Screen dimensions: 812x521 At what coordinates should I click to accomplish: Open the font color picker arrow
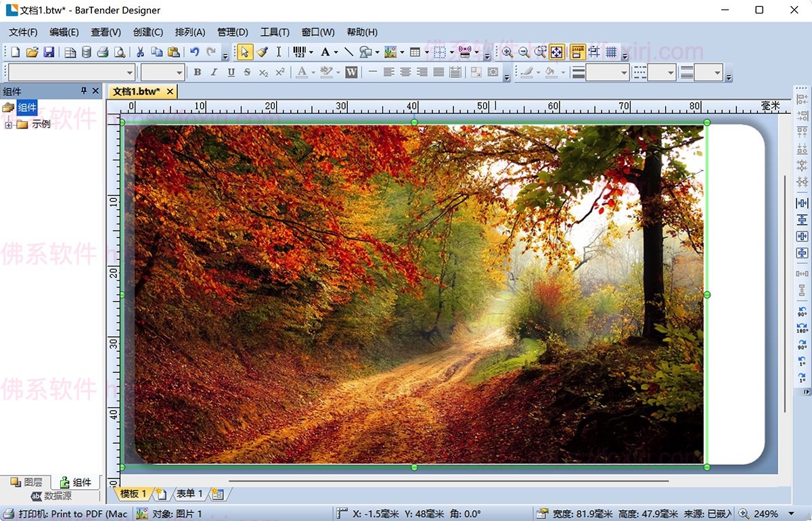(x=313, y=72)
